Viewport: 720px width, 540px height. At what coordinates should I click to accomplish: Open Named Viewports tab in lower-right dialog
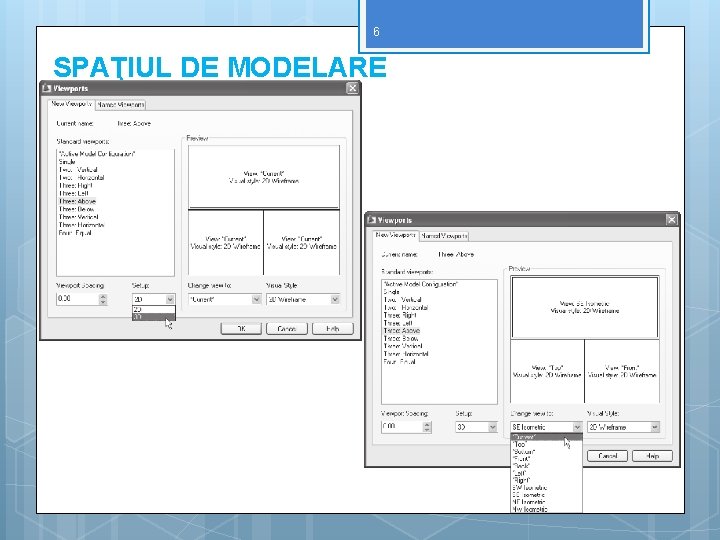[x=444, y=236]
